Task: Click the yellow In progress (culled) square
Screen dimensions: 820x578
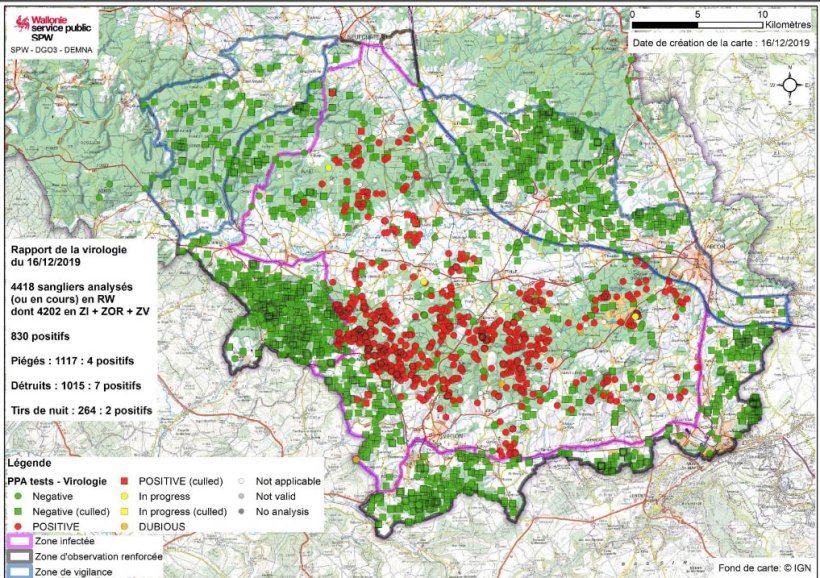Action: 127,511
